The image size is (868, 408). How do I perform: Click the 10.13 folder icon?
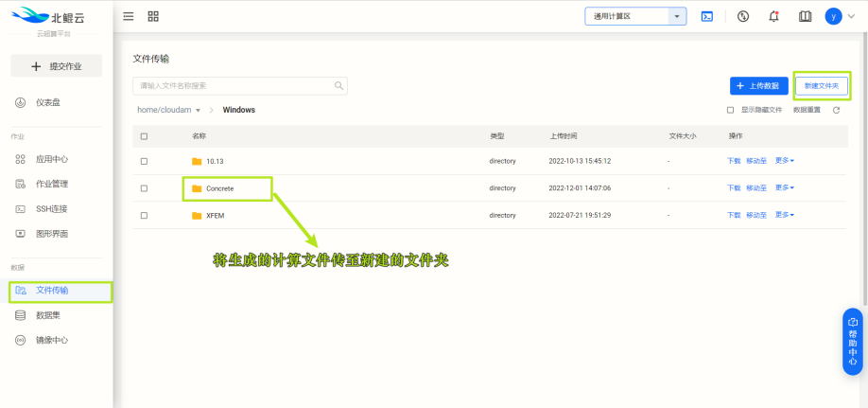coord(197,161)
